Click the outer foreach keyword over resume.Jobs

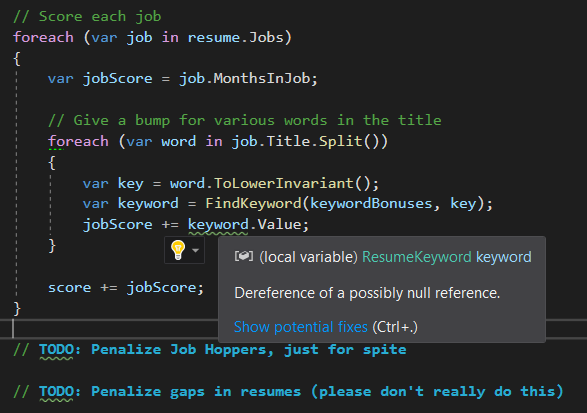43,37
